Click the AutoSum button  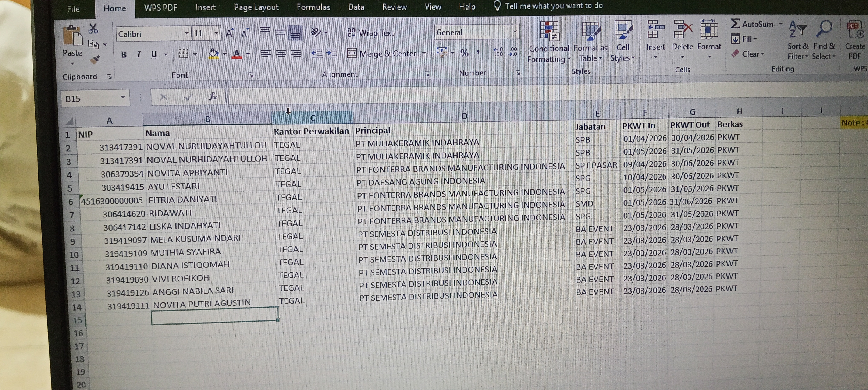click(752, 24)
